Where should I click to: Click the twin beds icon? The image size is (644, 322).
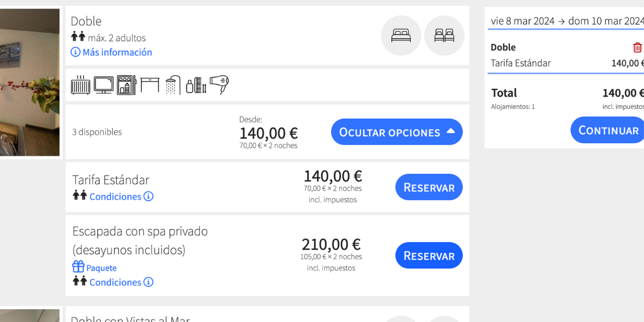pyautogui.click(x=444, y=35)
